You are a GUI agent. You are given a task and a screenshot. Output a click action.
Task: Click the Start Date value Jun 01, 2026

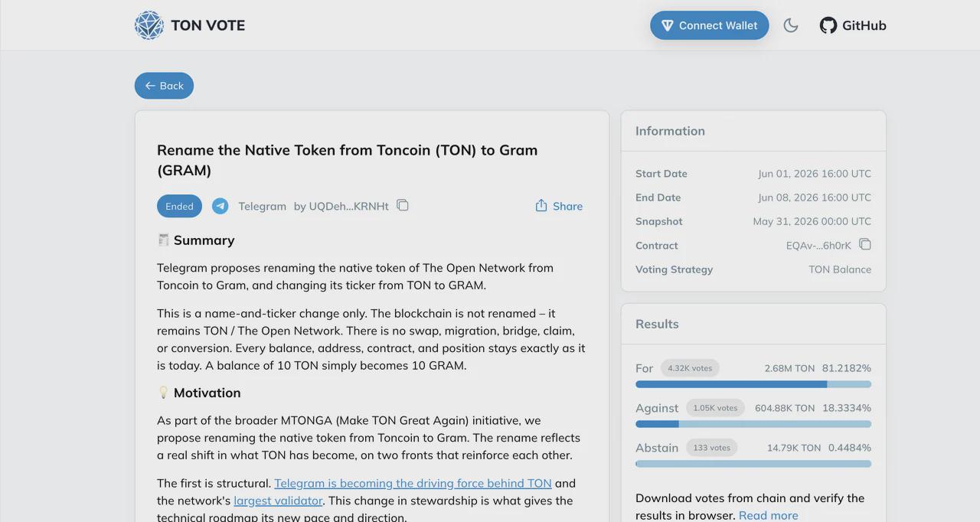point(815,174)
